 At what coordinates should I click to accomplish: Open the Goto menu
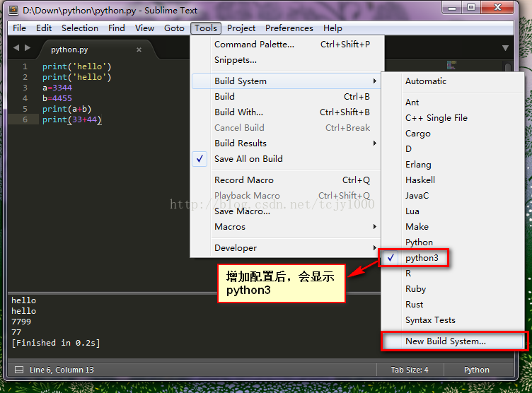(174, 28)
